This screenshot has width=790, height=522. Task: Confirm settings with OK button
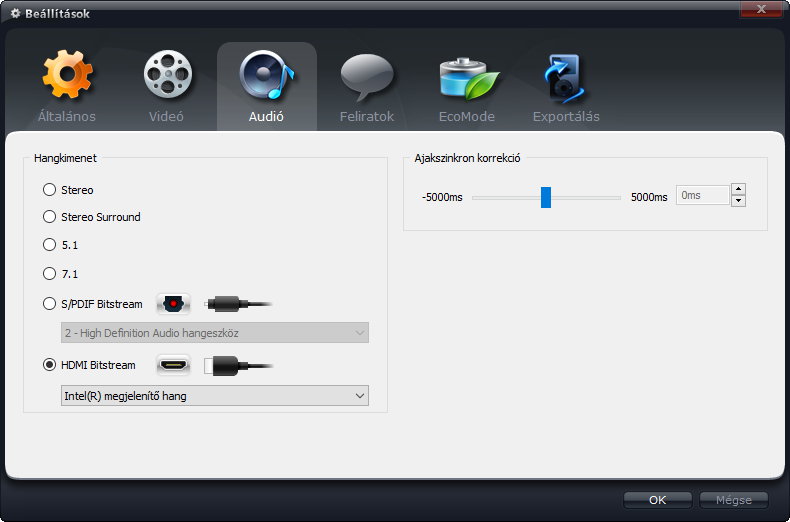coord(657,500)
